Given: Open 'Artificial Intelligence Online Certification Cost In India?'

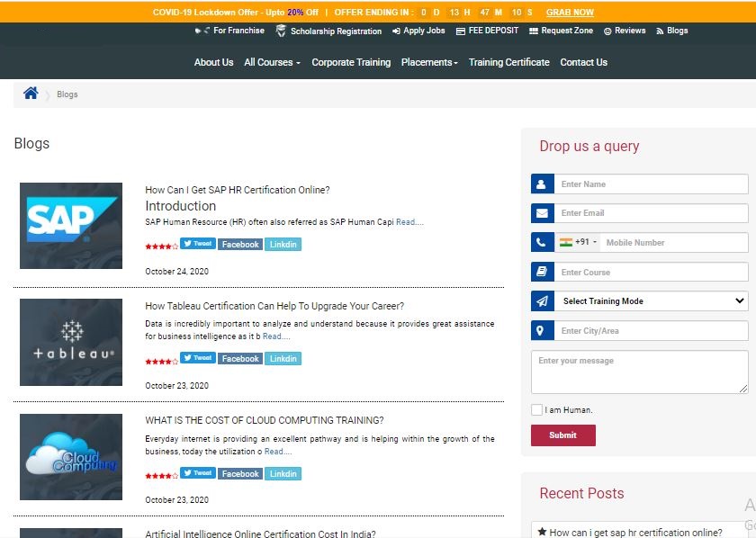Looking at the screenshot, I should (x=260, y=534).
